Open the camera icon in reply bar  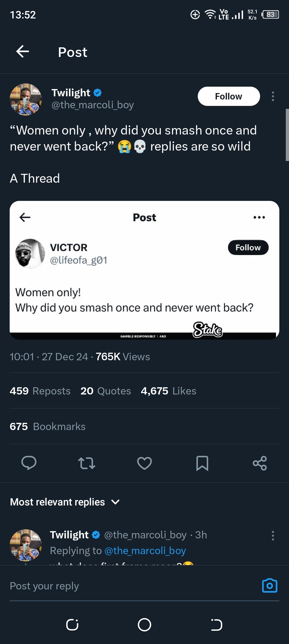click(270, 585)
